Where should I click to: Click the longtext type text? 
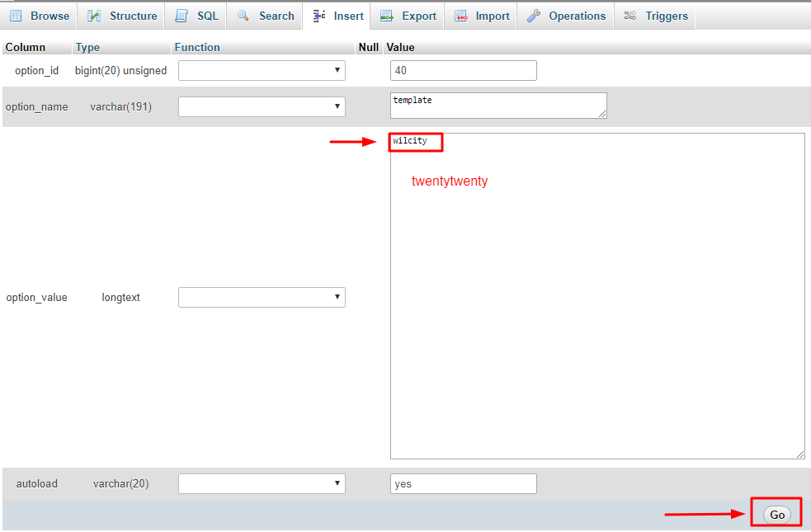pos(121,298)
